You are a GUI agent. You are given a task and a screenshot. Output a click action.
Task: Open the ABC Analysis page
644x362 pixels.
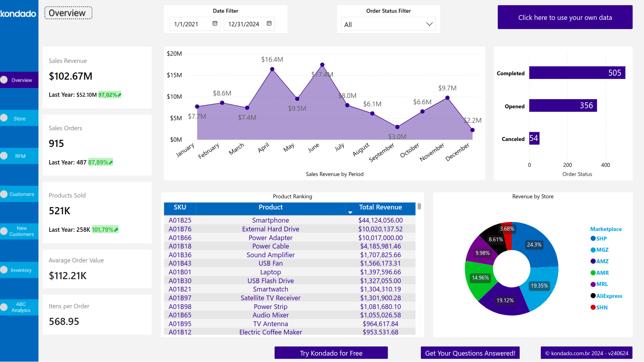[19, 307]
